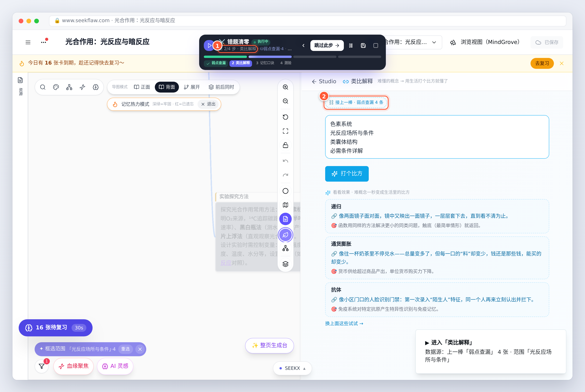Viewport: 585px width, 392px height.
Task: Select 前后同时 mode
Action: (x=221, y=87)
